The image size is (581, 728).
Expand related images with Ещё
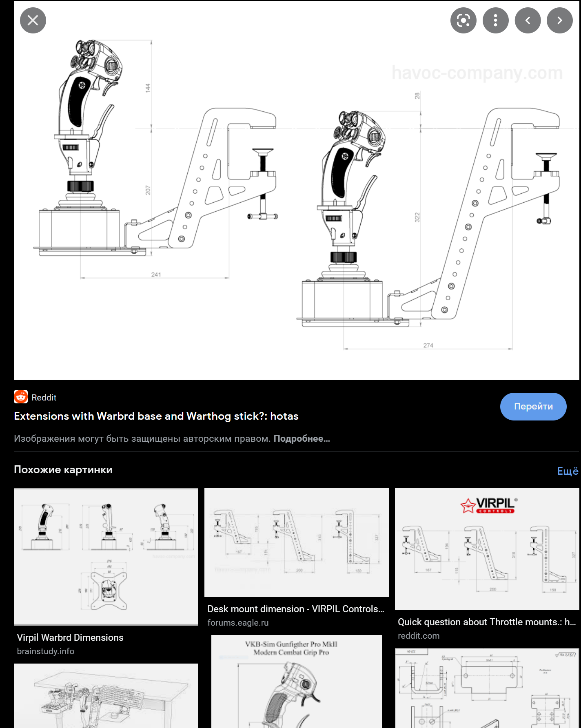568,471
